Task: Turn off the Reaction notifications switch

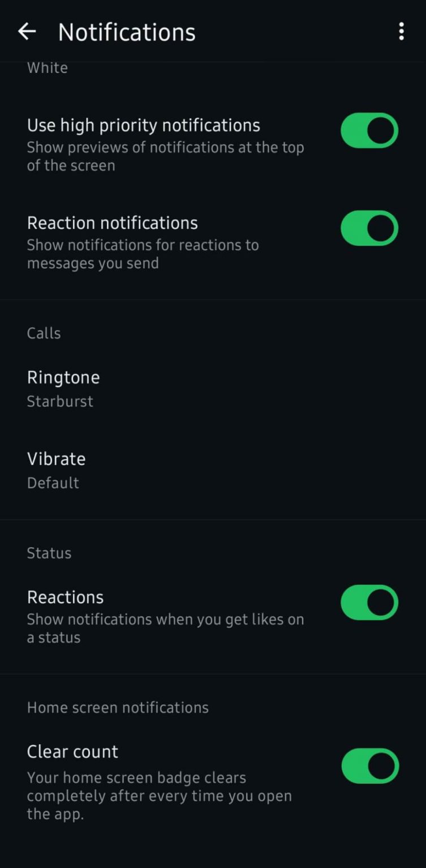Action: (x=369, y=228)
